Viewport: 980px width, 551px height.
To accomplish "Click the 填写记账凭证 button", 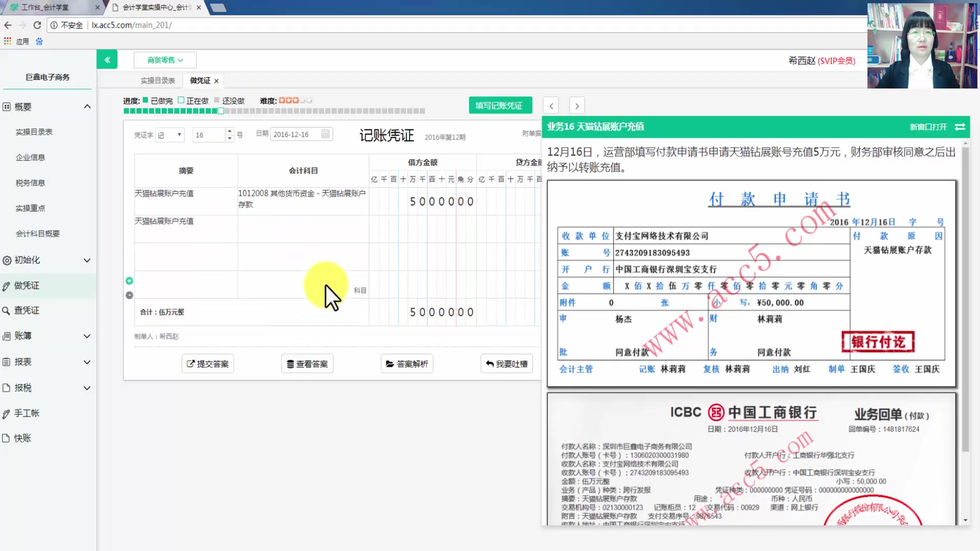I will [x=500, y=105].
